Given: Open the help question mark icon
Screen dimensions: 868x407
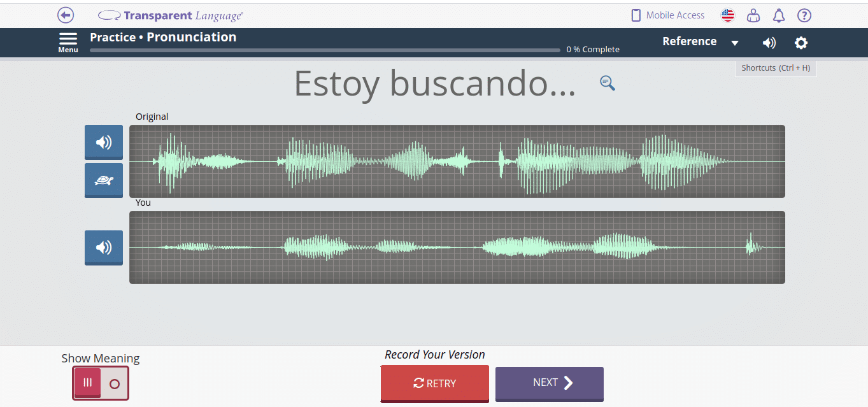Looking at the screenshot, I should (804, 15).
